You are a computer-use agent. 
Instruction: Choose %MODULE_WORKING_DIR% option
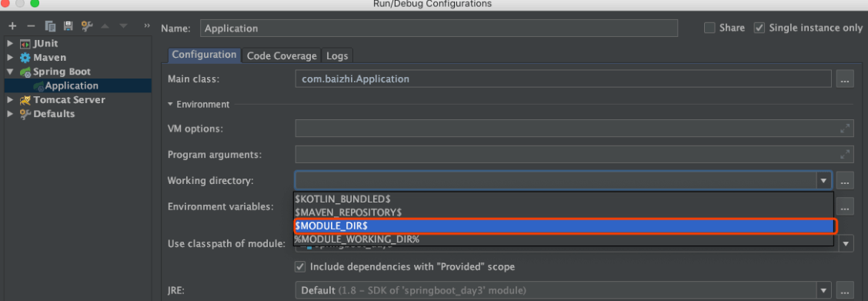(563, 239)
